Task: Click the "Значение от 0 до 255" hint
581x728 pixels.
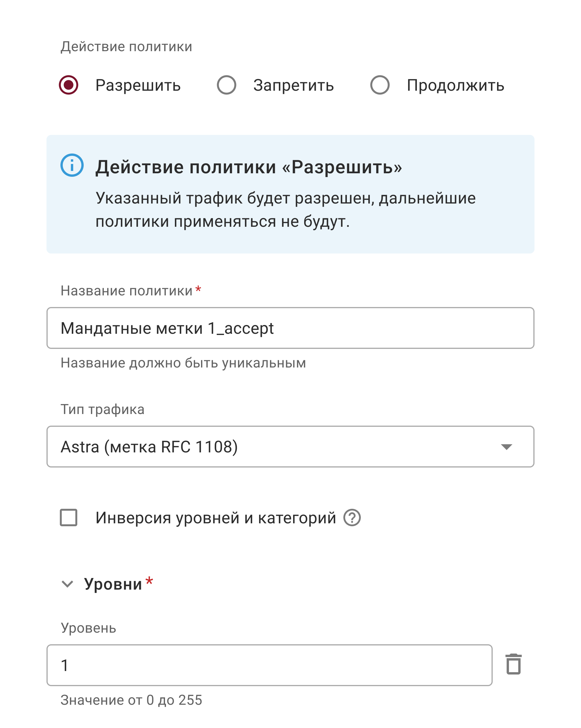Action: (x=131, y=700)
